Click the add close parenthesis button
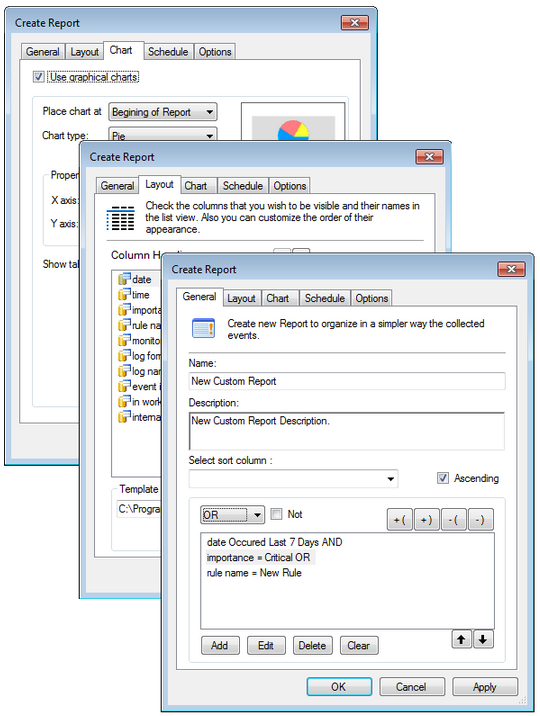 pyautogui.click(x=427, y=520)
